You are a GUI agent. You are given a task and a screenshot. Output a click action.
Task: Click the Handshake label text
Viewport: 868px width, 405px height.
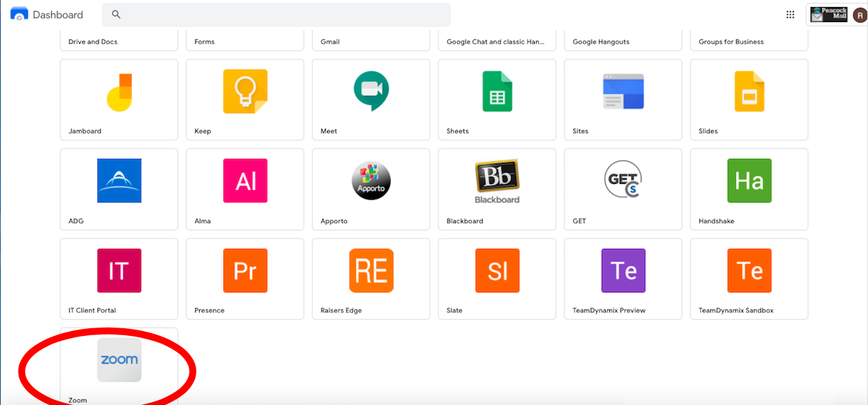[x=717, y=221]
